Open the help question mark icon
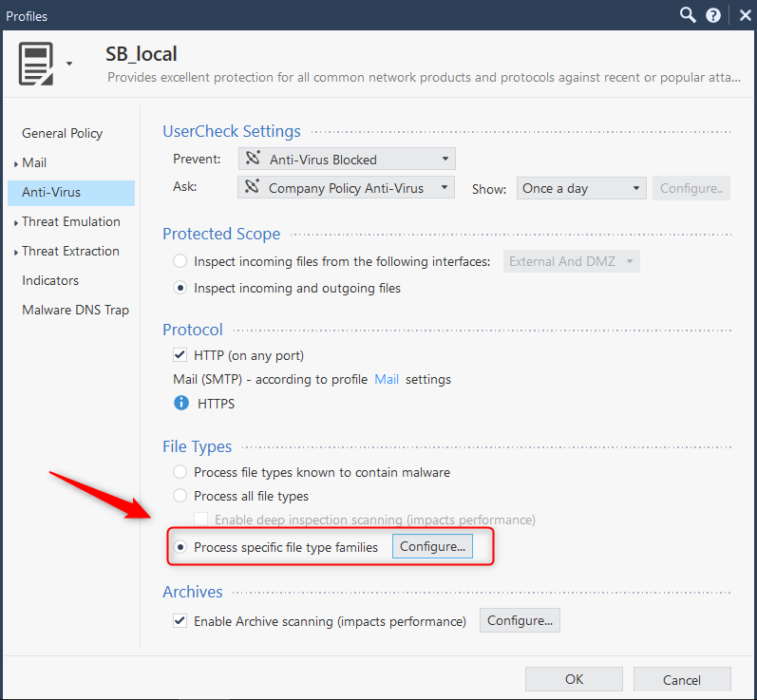 [713, 15]
